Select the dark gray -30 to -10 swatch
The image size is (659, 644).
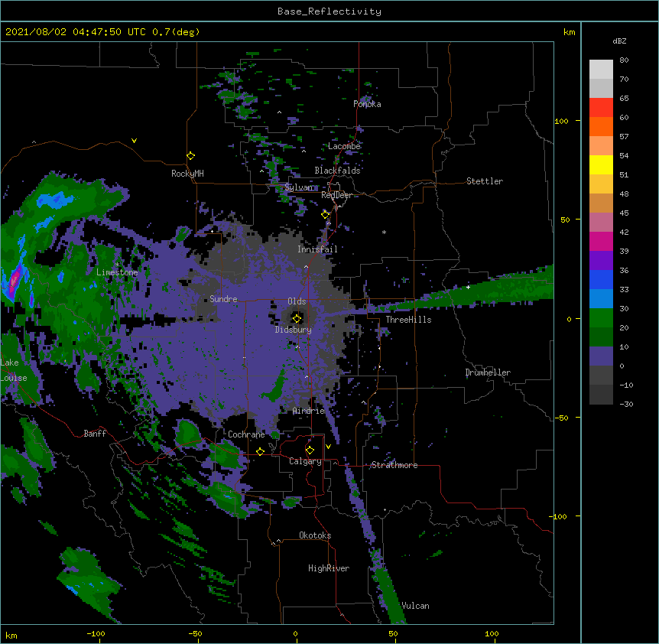[601, 395]
